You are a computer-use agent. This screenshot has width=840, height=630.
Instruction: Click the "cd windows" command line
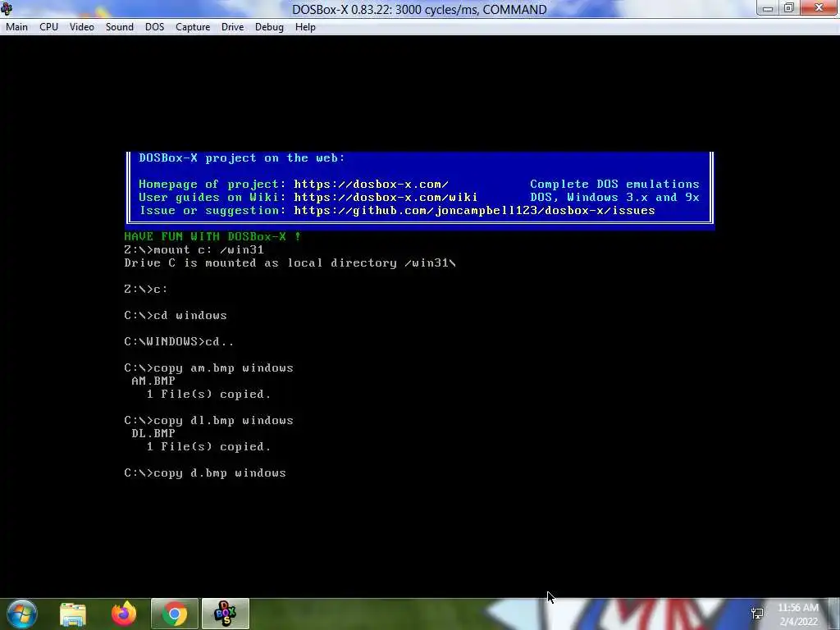click(176, 316)
